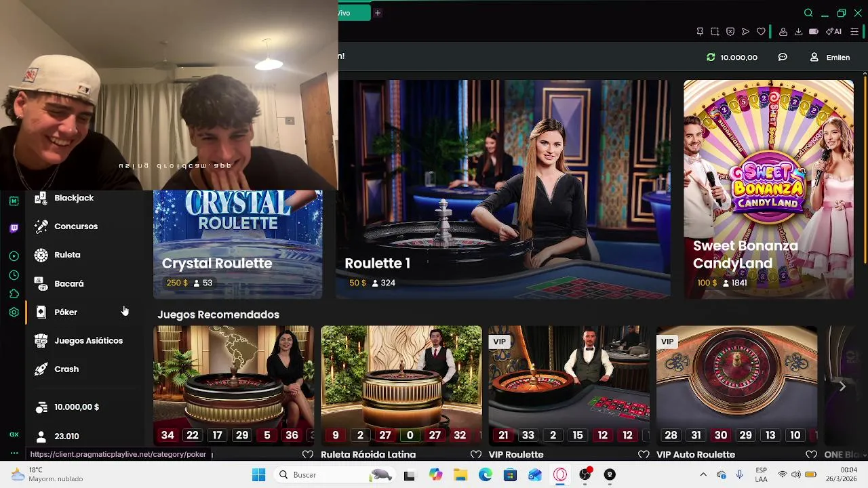Viewport: 868px width, 488px height.
Task: Favorite the VIP Roulette game
Action: (x=643, y=455)
